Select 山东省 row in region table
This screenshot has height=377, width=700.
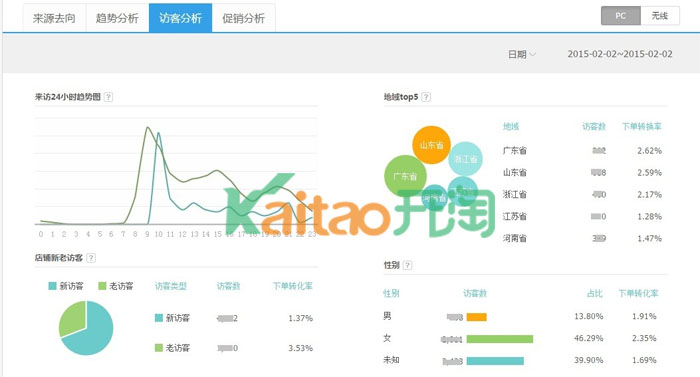pyautogui.click(x=582, y=172)
